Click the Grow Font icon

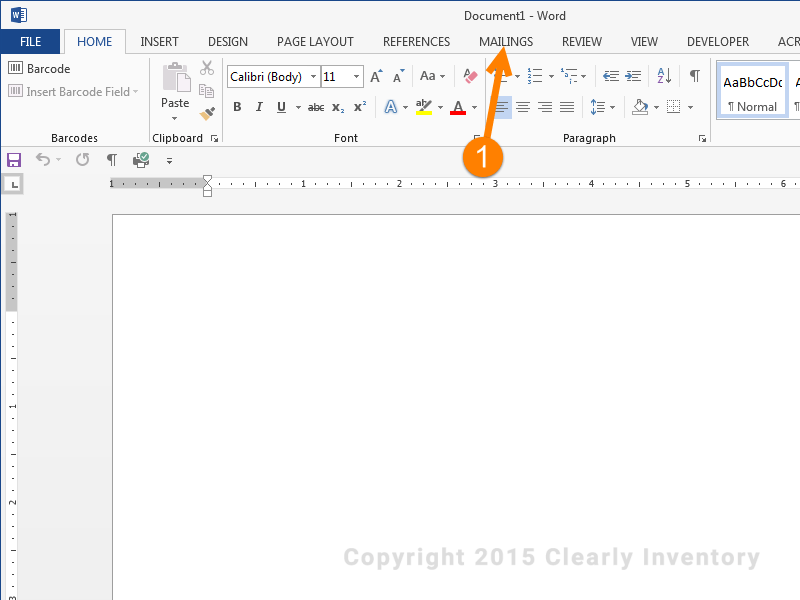(377, 77)
